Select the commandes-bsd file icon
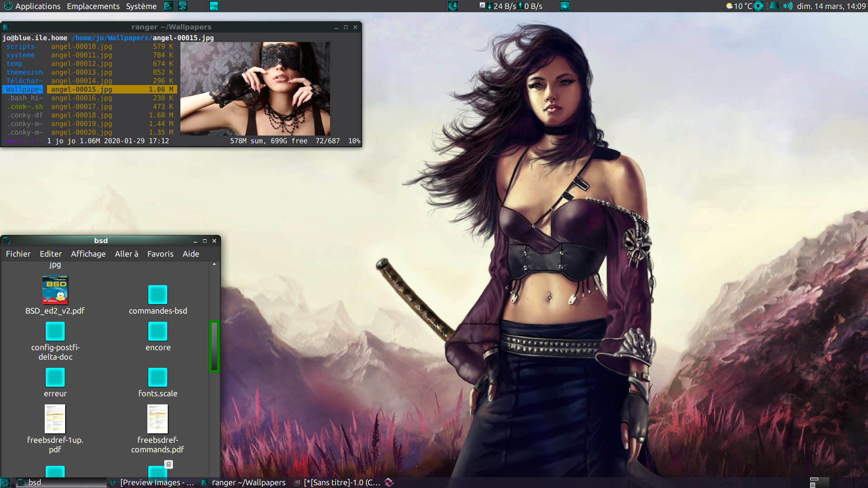Screen dimensions: 868x488 (158, 295)
